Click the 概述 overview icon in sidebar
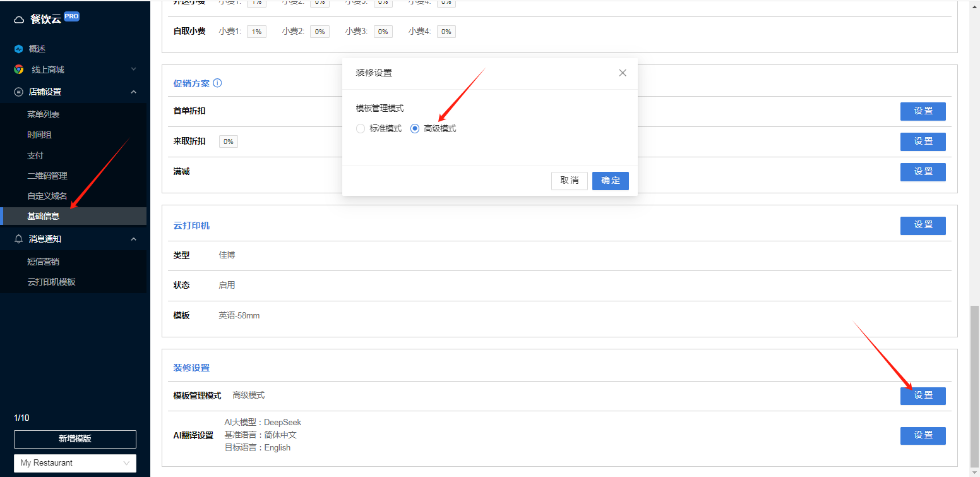This screenshot has height=477, width=980. pos(19,49)
